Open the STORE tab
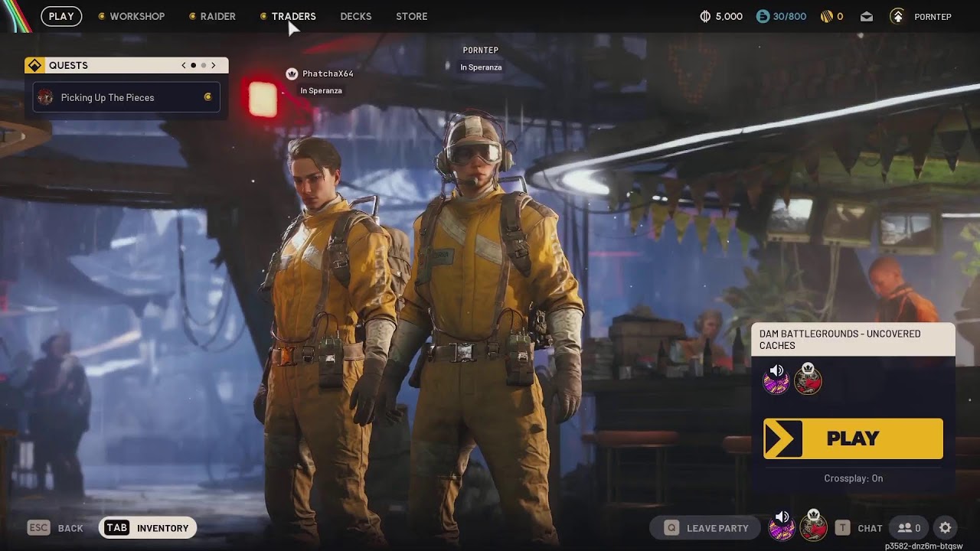This screenshot has height=551, width=980. point(412,16)
